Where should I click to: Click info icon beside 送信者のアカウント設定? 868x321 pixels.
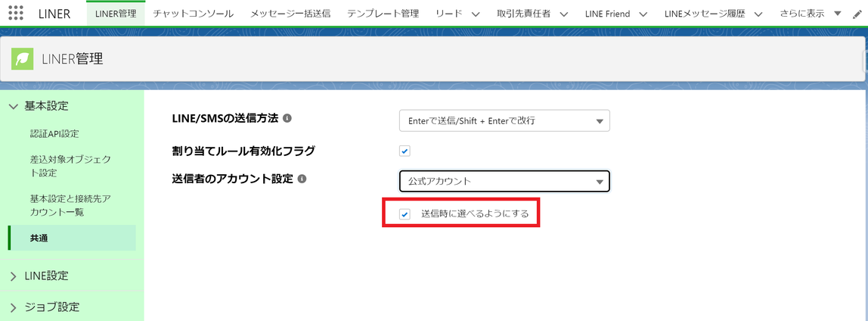click(302, 179)
